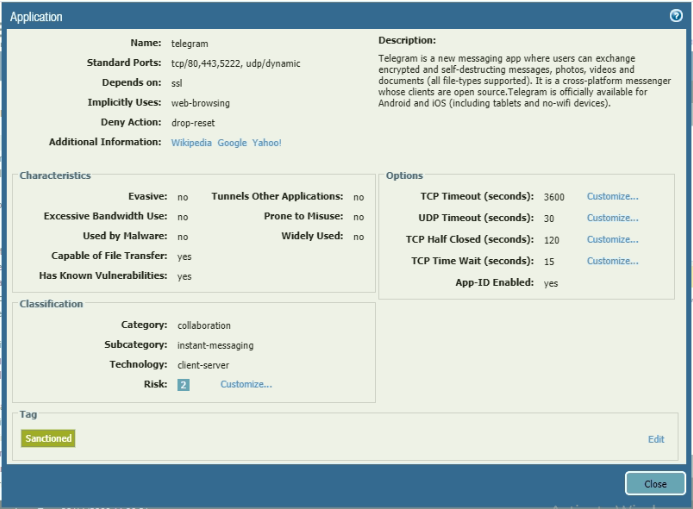The width and height of the screenshot is (693, 509).
Task: Customize the UDP Timeout value
Action: [x=613, y=218]
